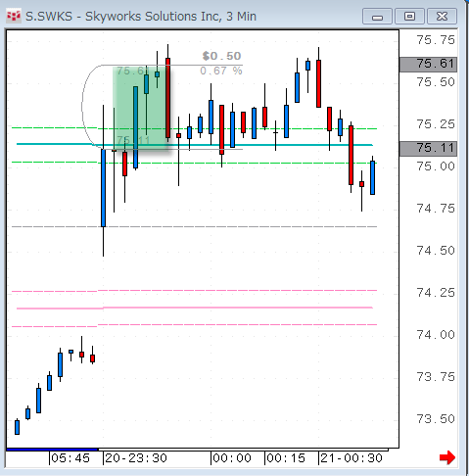Viewport: 469px width, 476px height.
Task: Click the 20-23:30 time axis label
Action: pyautogui.click(x=136, y=458)
